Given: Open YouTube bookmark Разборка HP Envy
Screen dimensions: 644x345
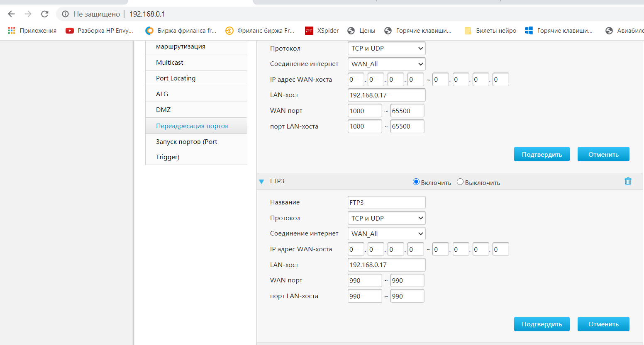Looking at the screenshot, I should click(x=100, y=30).
